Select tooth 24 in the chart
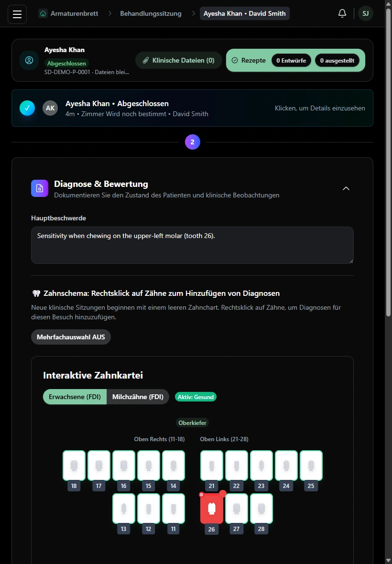This screenshot has width=392, height=564. tap(286, 466)
